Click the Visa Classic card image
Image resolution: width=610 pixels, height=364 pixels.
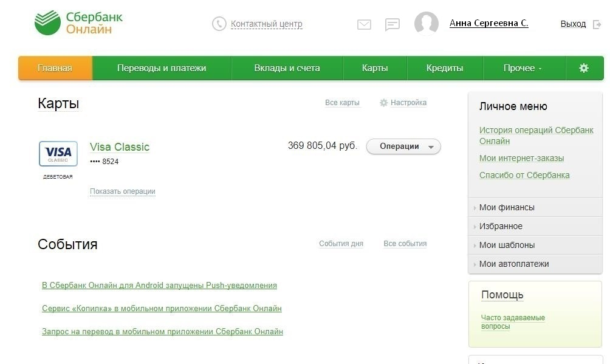[58, 154]
